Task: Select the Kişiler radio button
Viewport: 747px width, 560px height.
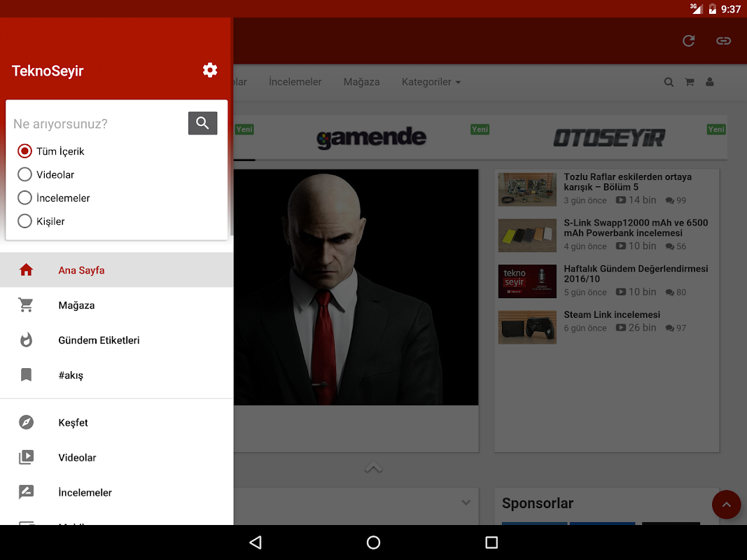Action: pos(25,221)
